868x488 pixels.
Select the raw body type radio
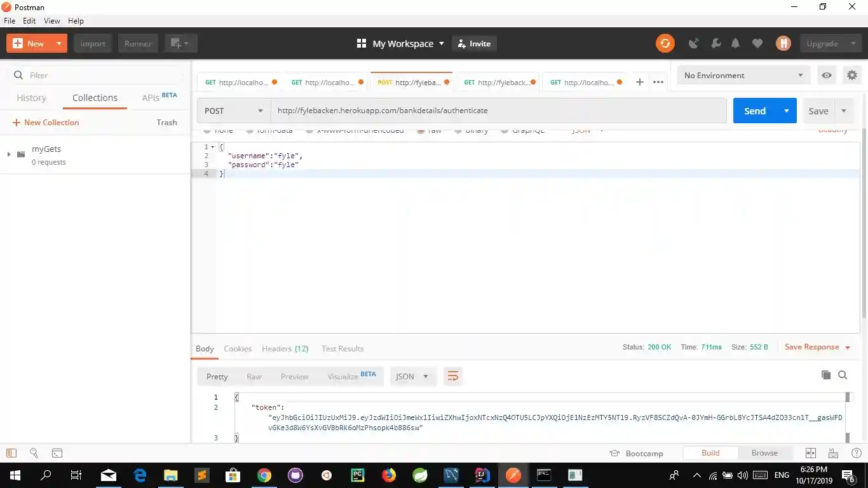click(421, 131)
